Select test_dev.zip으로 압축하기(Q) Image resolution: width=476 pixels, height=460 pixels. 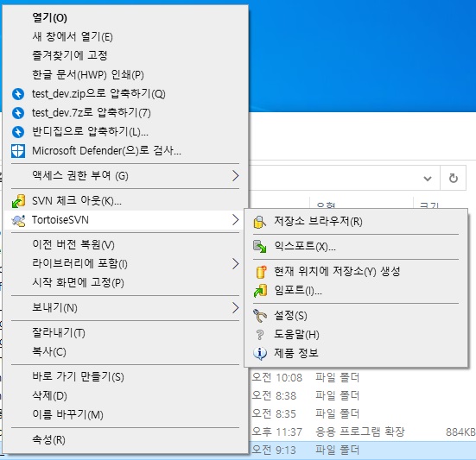(x=125, y=94)
